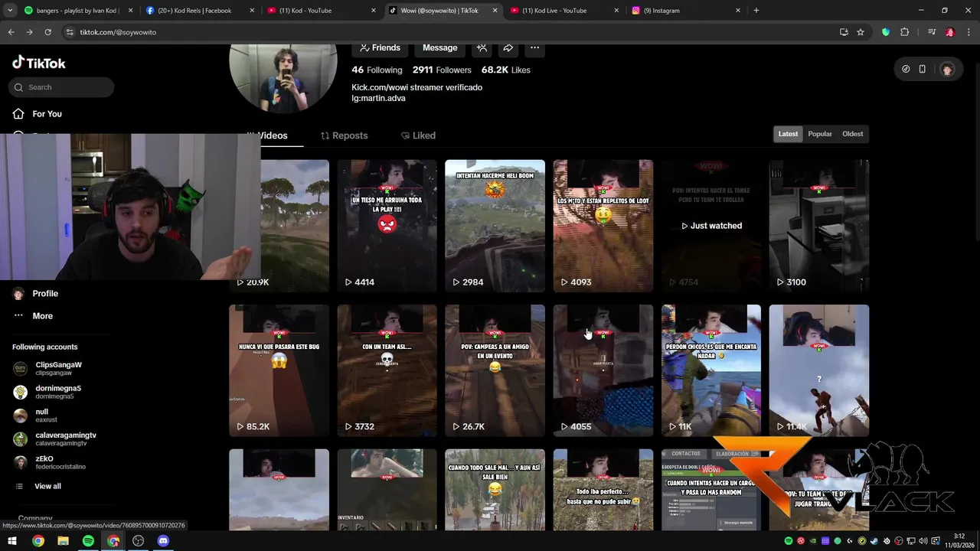Image resolution: width=980 pixels, height=551 pixels.
Task: Open the Profile sidebar item
Action: [x=45, y=294]
